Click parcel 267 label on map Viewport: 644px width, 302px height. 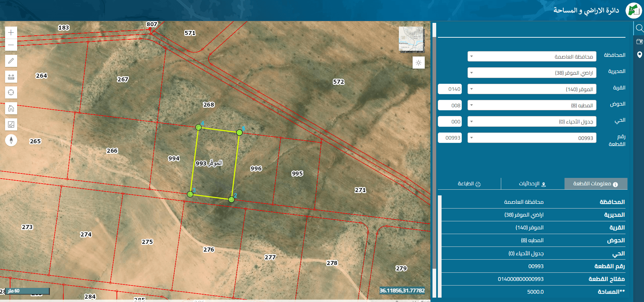pyautogui.click(x=123, y=79)
